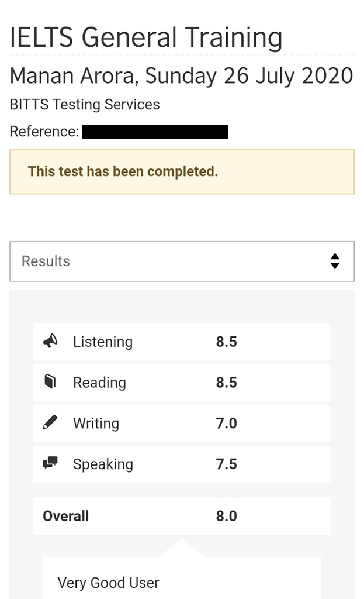Select the Speaking label
This screenshot has width=364, height=599.
tap(103, 464)
